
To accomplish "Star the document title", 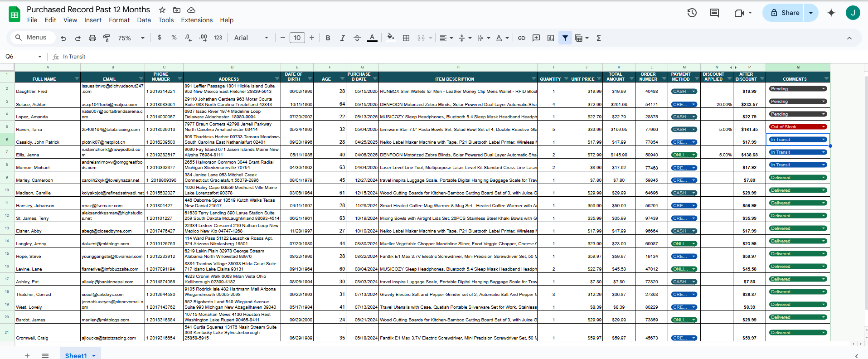I will click(x=162, y=10).
